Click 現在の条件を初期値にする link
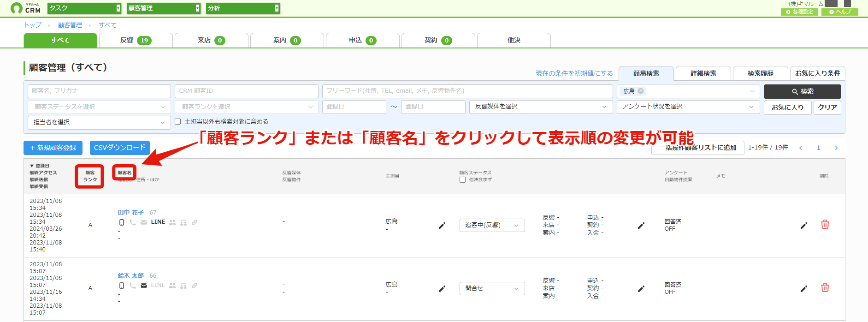This screenshot has width=868, height=322. point(574,73)
